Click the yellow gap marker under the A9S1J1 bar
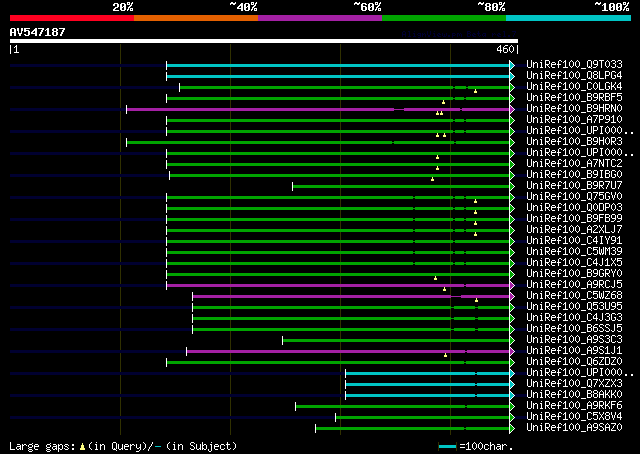 pyautogui.click(x=445, y=355)
